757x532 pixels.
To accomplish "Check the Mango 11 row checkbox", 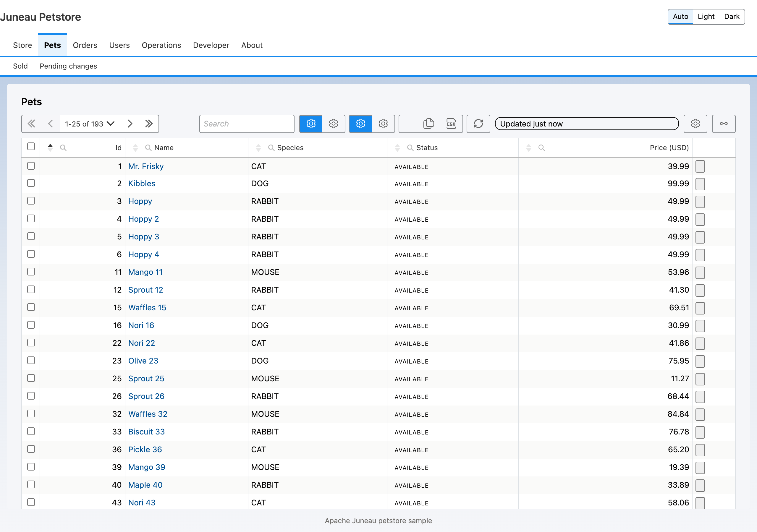I will [x=31, y=272].
